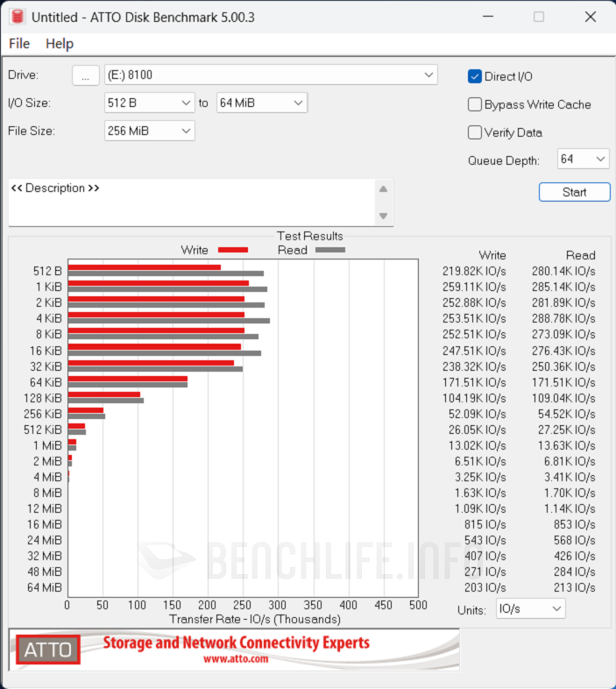Screen dimensions: 616x689
Task: Click the Transfer Rate axis title
Action: click(x=255, y=619)
